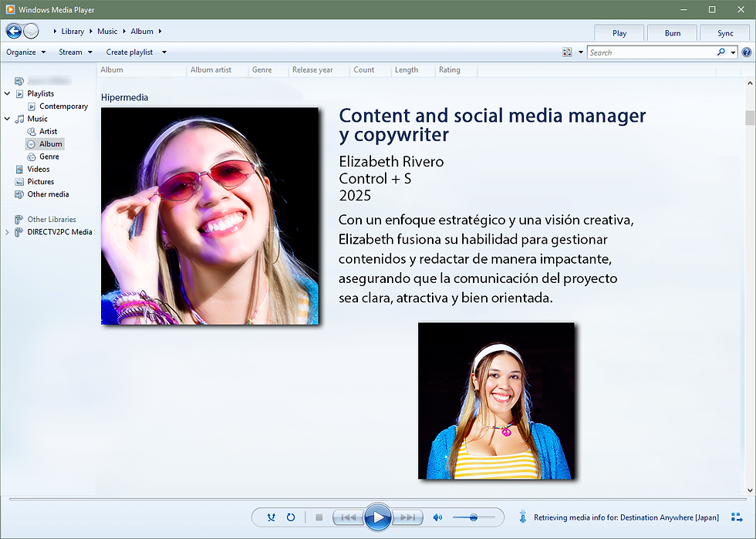Collapse the Music tree node
Screen dimensions: 756x539
click(7, 119)
